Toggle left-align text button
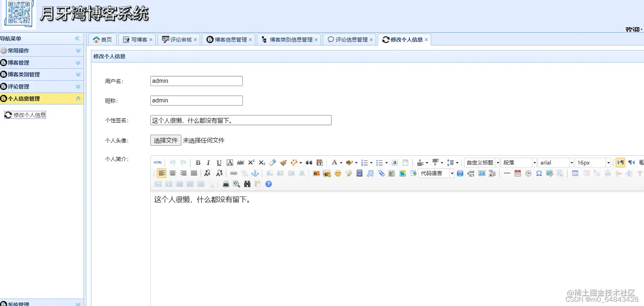This screenshot has height=306, width=644. coord(161,173)
